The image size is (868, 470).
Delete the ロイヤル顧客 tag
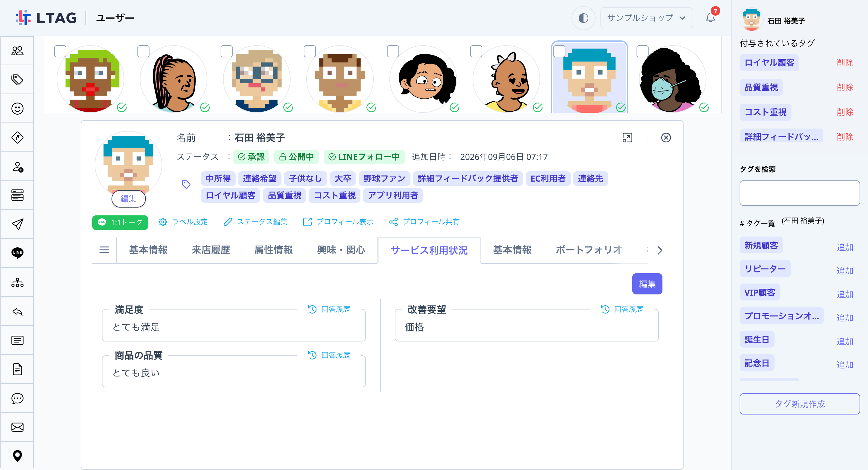[845, 63]
